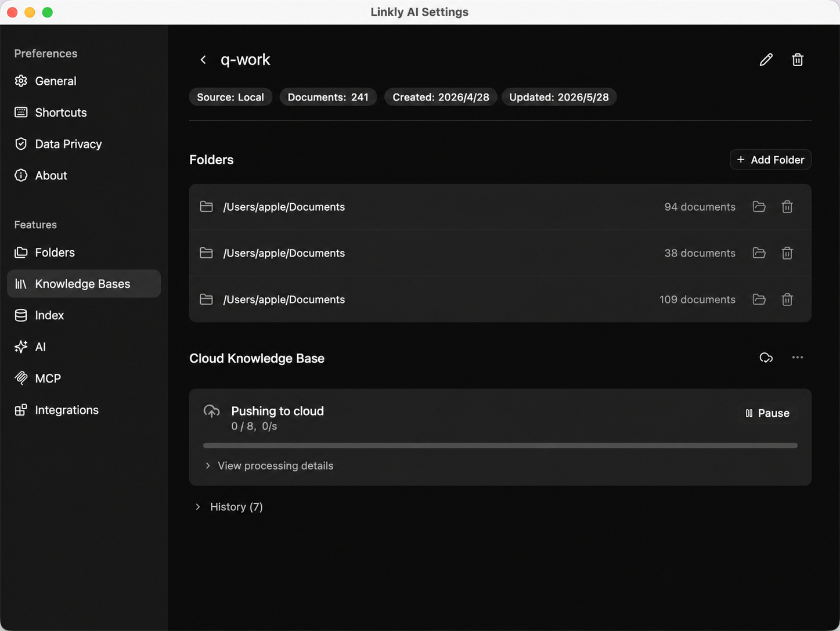Click the cloud upload icon beside Pushing to cloud
The image size is (840, 631).
click(x=212, y=412)
